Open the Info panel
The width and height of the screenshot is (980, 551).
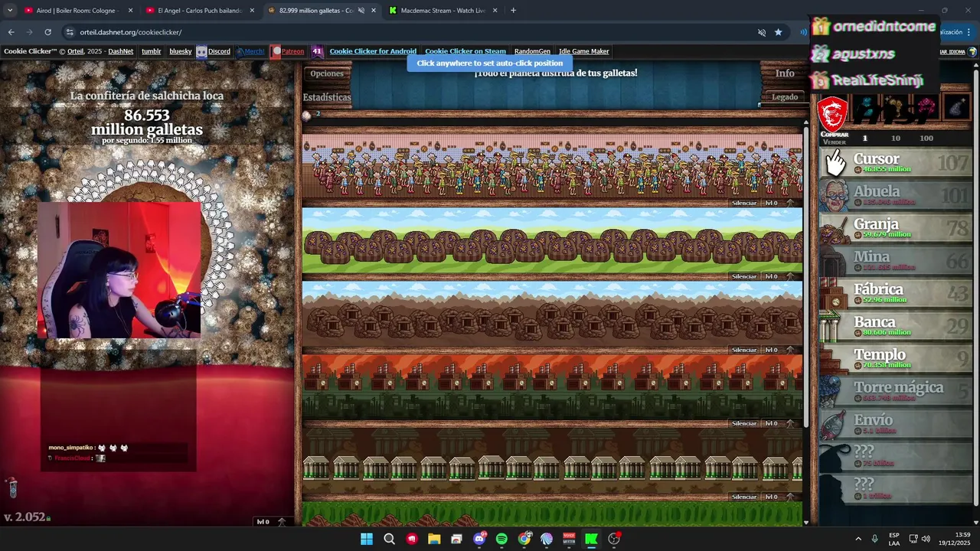pos(785,73)
